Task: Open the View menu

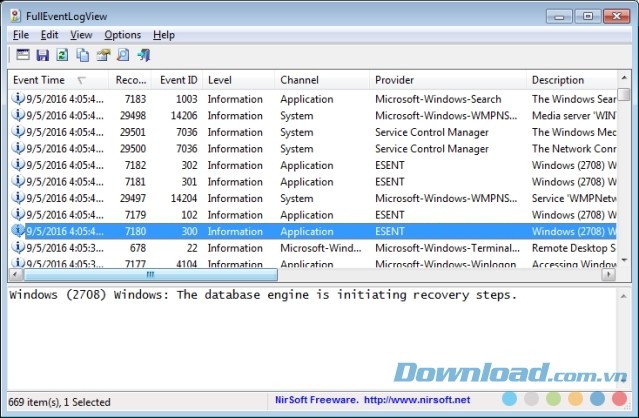Action: click(x=81, y=35)
